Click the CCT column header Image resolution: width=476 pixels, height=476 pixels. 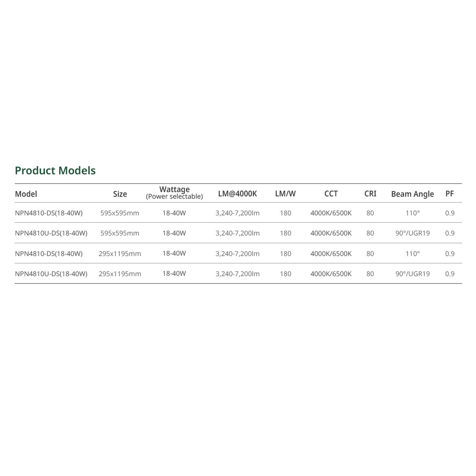click(331, 194)
